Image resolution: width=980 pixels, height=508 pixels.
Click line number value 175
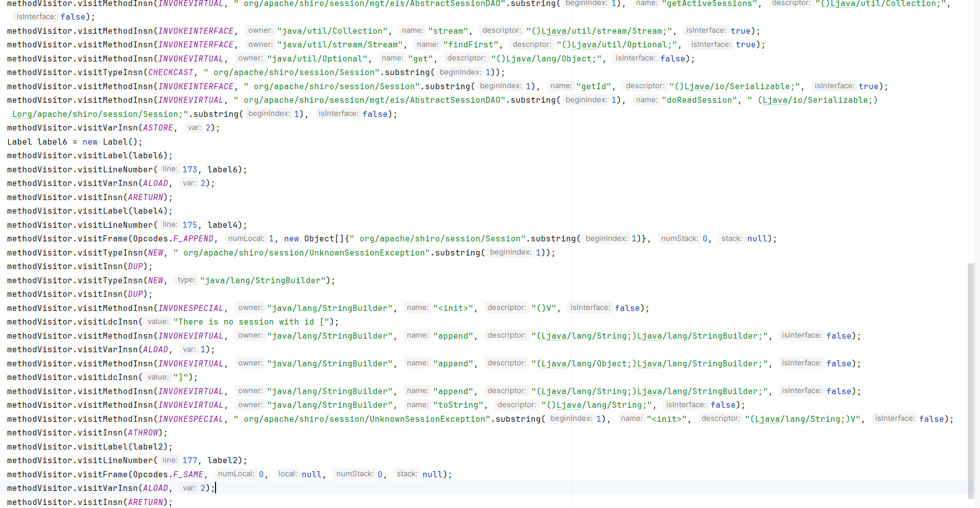coord(189,225)
